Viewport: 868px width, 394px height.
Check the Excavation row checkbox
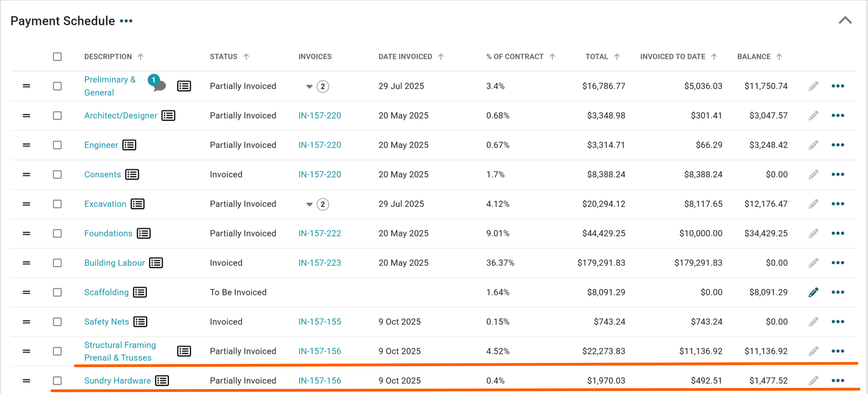[x=57, y=204]
